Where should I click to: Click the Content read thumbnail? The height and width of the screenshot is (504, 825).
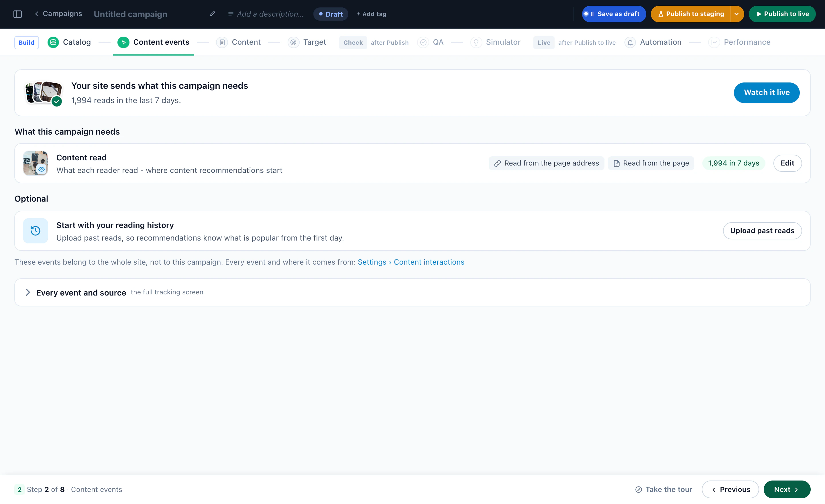(x=35, y=163)
